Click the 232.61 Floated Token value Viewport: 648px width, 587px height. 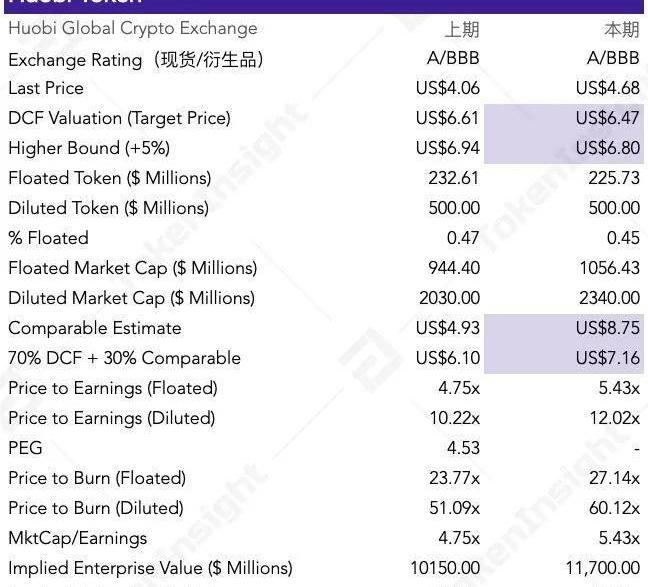click(454, 178)
